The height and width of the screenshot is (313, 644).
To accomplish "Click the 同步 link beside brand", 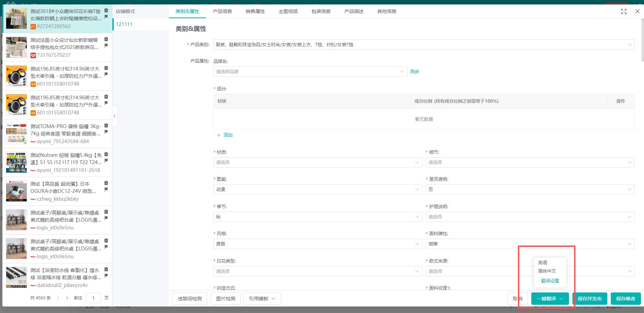I will tap(414, 72).
